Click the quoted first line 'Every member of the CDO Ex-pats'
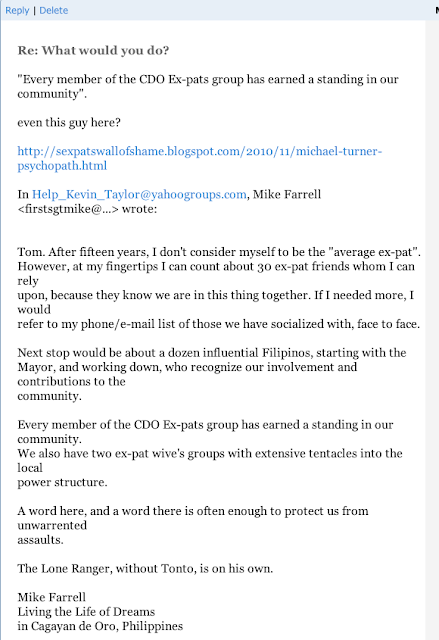 [x=208, y=79]
